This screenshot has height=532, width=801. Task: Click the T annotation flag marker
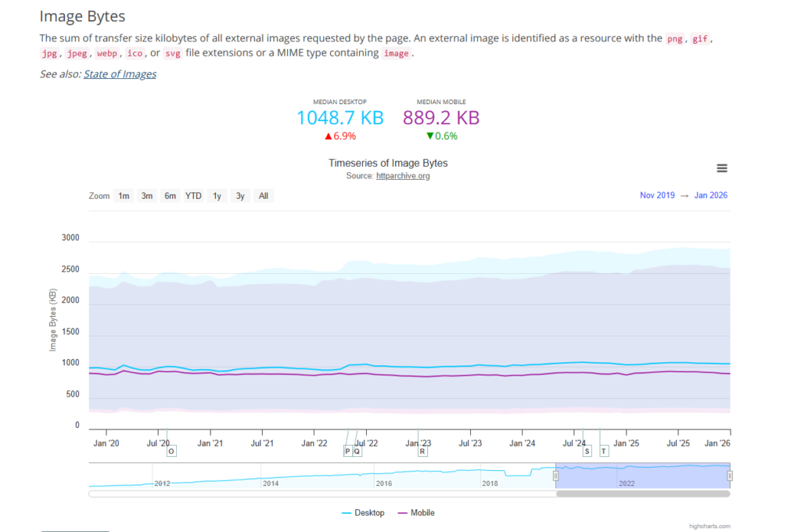[603, 451]
